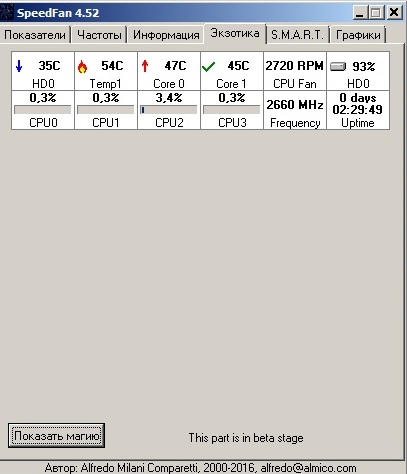Viewport: 407px width, 474px height.
Task: Click the Uptime label
Action: [358, 123]
